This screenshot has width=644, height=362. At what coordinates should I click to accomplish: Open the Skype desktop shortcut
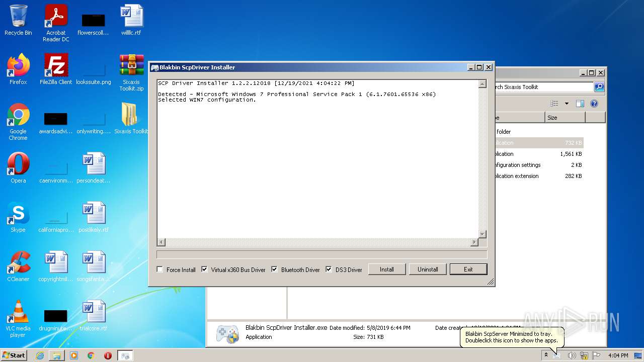tap(18, 217)
